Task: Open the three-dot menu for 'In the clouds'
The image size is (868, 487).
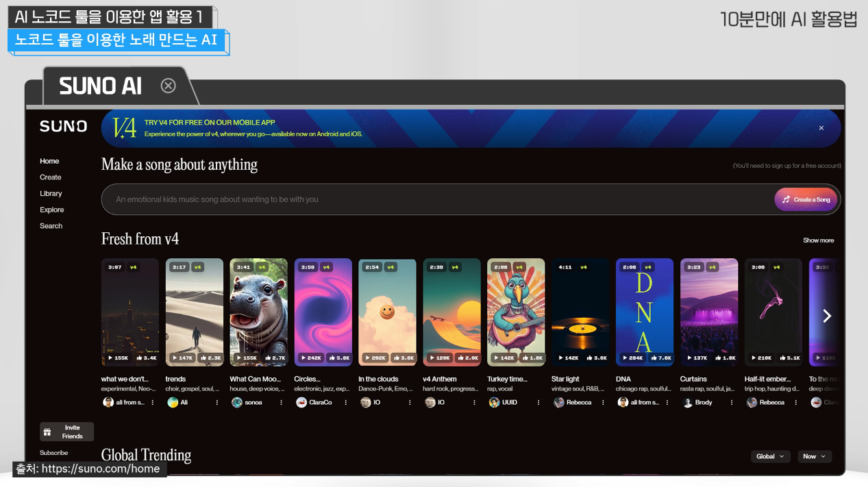Action: 410,403
